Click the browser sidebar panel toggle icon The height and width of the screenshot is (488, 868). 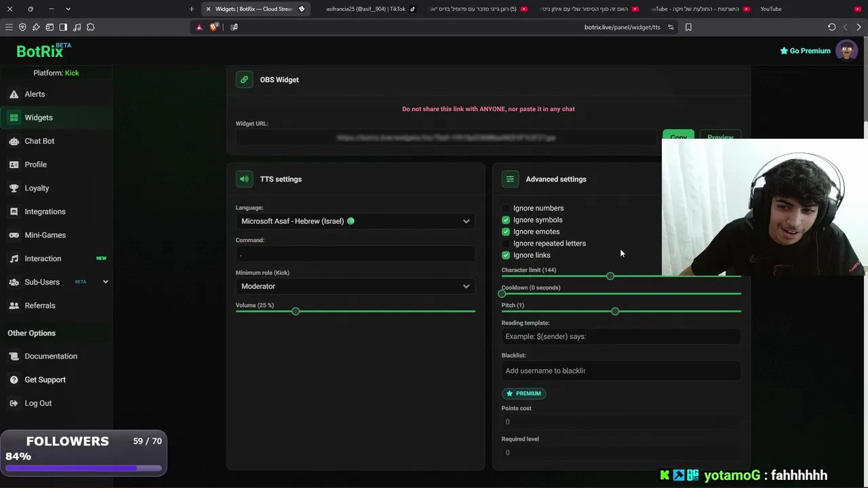pyautogui.click(x=63, y=27)
